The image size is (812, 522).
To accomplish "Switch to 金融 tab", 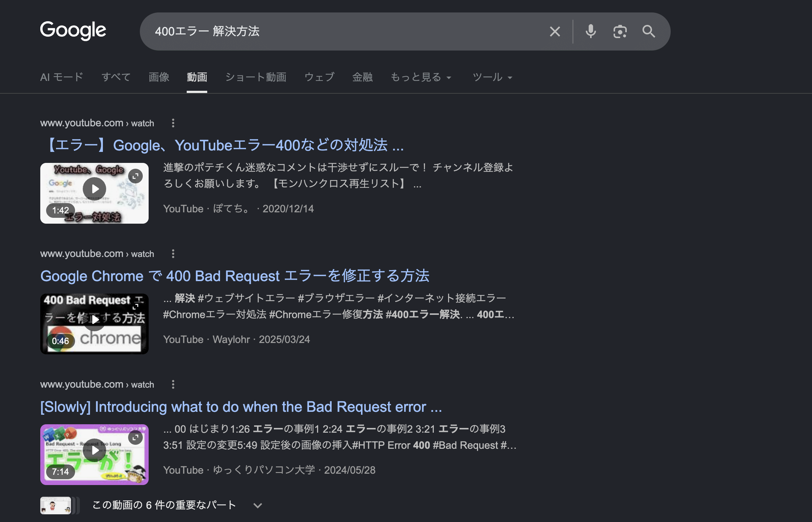I will click(x=362, y=77).
